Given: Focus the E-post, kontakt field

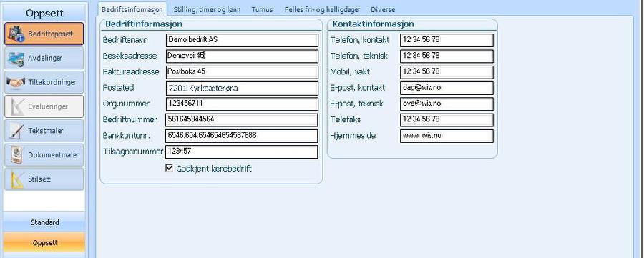Looking at the screenshot, I should pyautogui.click(x=447, y=88).
